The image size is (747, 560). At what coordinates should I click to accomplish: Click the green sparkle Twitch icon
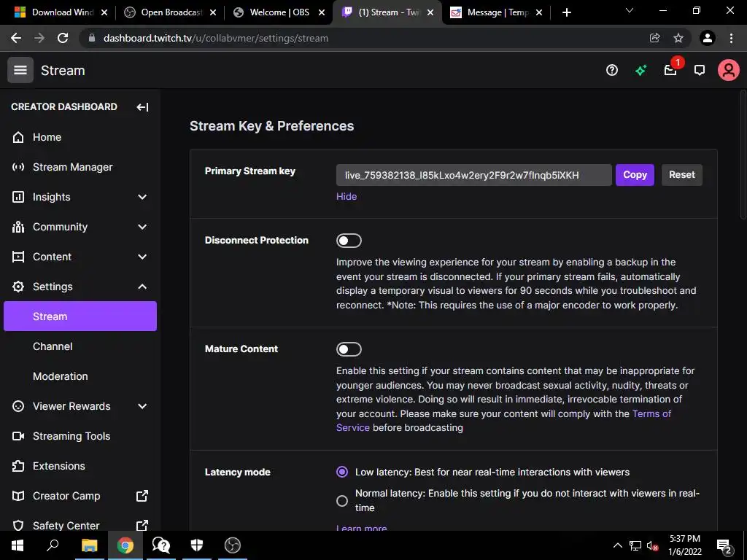coord(641,71)
